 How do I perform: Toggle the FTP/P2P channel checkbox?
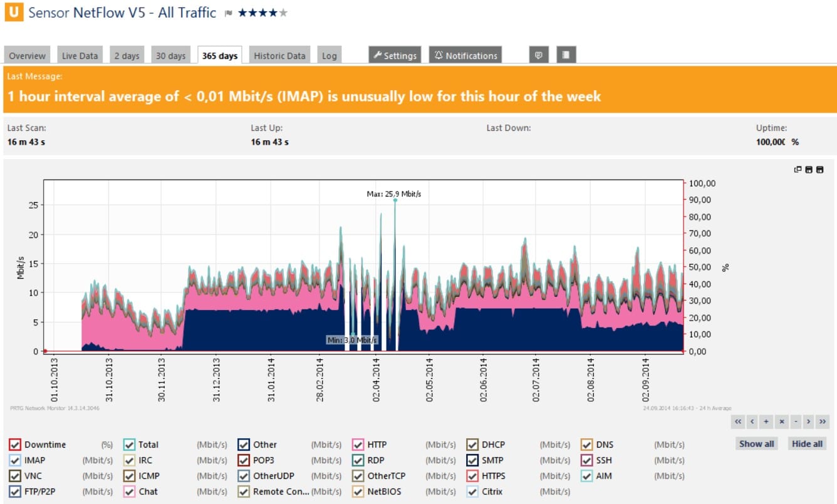coord(15,491)
